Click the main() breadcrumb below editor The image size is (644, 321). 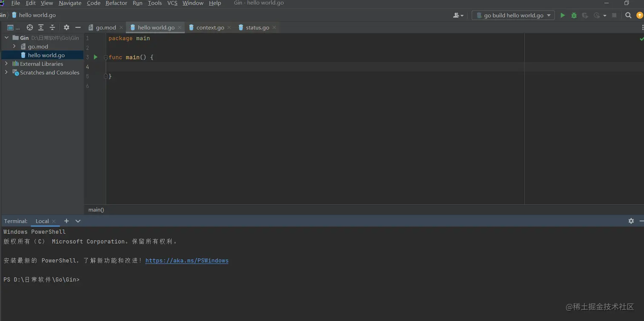[96, 209]
